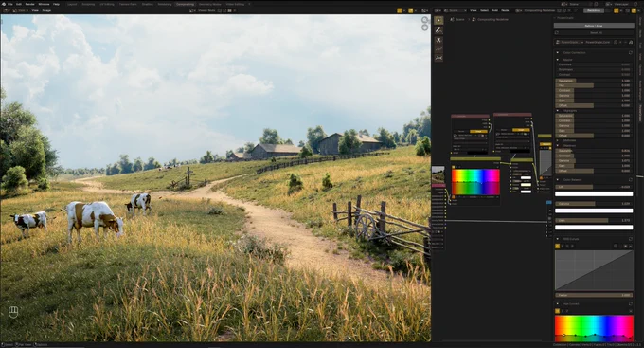644x348 pixels.
Task: Click the fifth node editor toolbar tool
Action: click(x=438, y=58)
